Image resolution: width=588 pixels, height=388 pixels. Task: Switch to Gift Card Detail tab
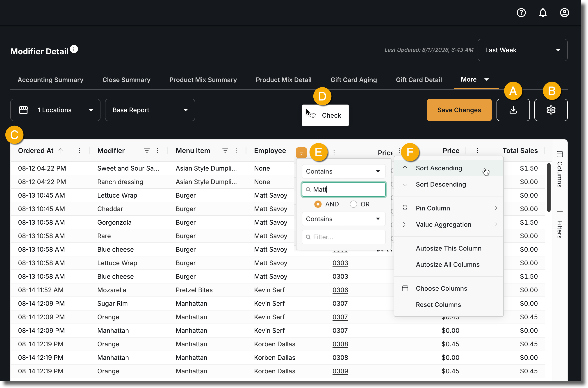(x=419, y=80)
